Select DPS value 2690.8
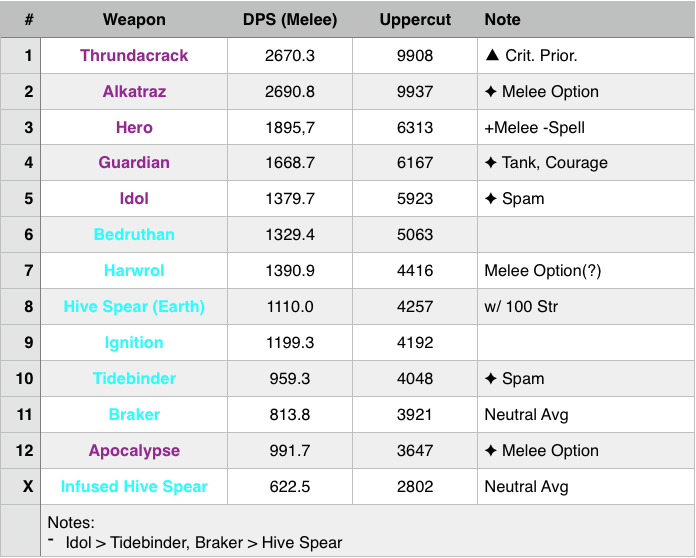 coord(290,92)
